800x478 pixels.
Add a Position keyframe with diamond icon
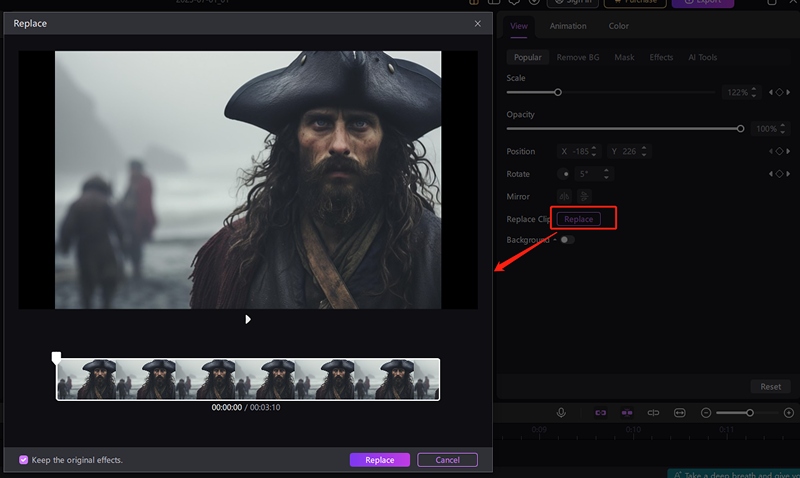tap(779, 152)
